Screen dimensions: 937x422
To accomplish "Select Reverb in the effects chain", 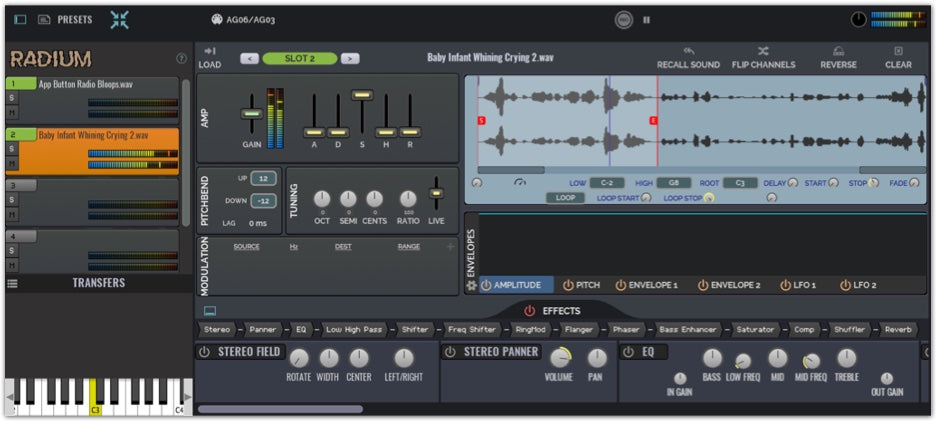I will 898,329.
